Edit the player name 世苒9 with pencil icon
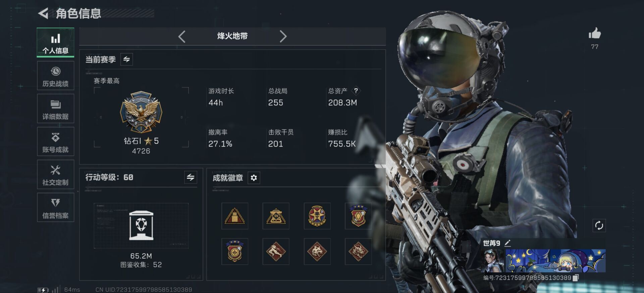The image size is (644, 293). [x=507, y=243]
